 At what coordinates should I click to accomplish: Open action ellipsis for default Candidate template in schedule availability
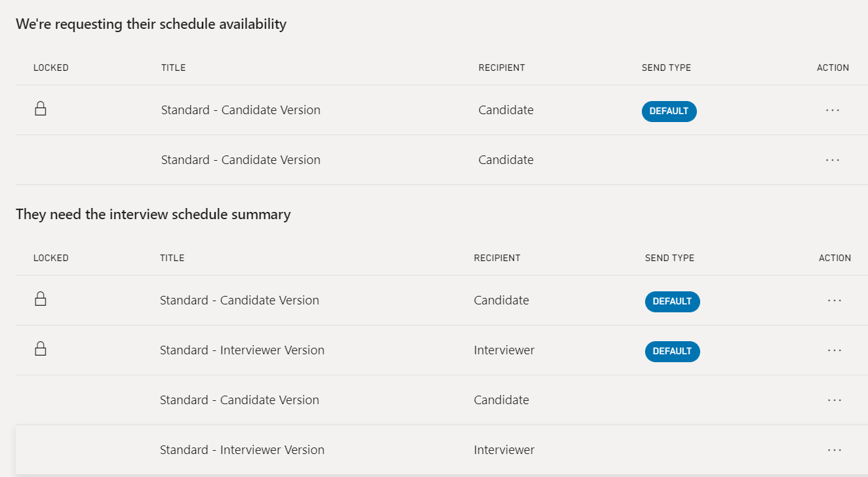pos(833,110)
